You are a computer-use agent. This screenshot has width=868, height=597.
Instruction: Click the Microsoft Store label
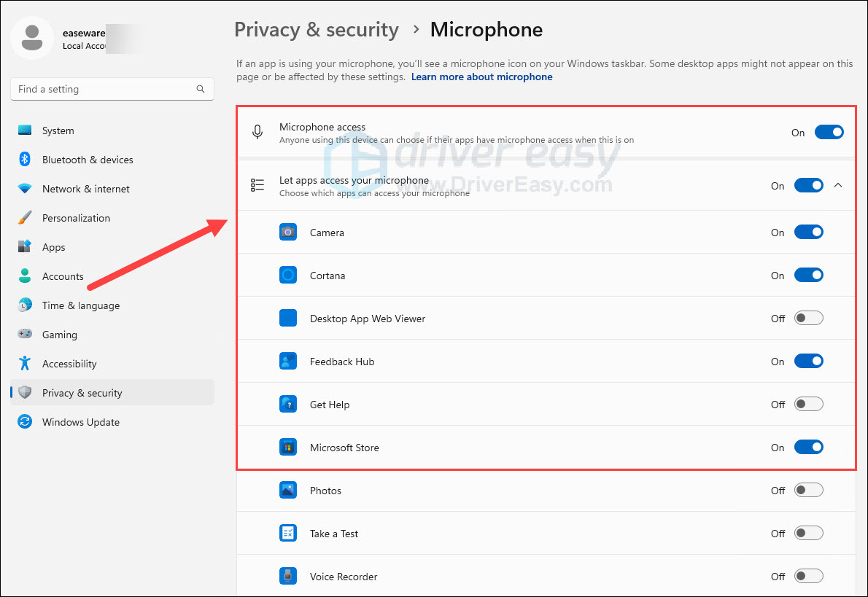pos(344,448)
